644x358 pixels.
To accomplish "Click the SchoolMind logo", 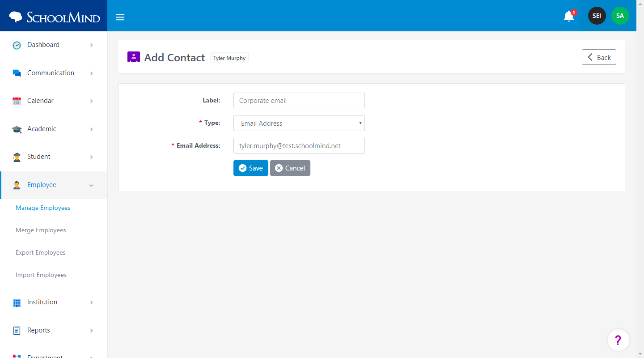I will pyautogui.click(x=54, y=17).
